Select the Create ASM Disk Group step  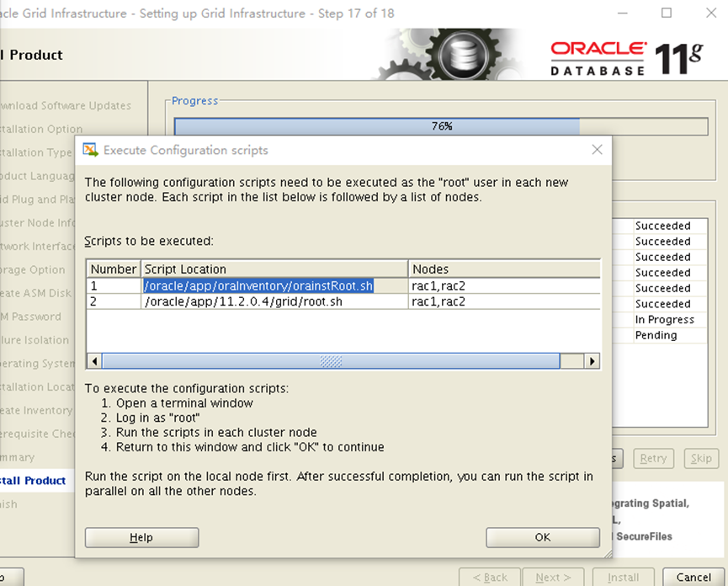point(35,293)
